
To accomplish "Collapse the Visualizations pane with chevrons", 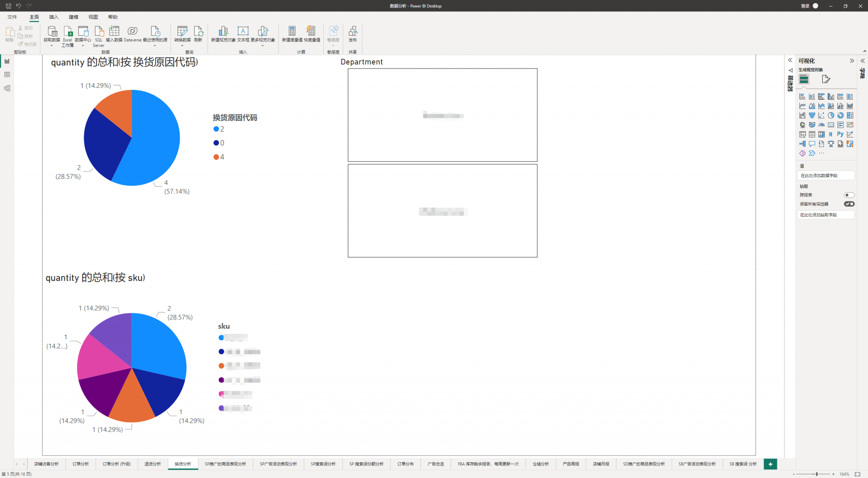I will (x=851, y=61).
